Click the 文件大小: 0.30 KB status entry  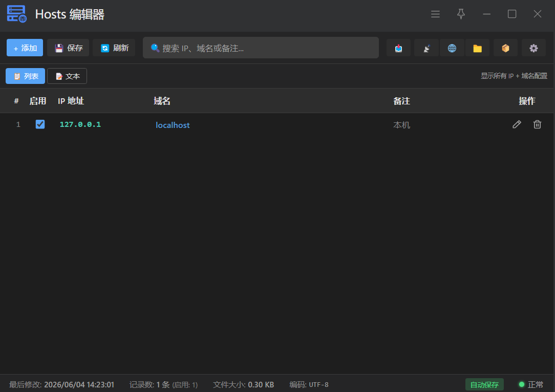(244, 384)
